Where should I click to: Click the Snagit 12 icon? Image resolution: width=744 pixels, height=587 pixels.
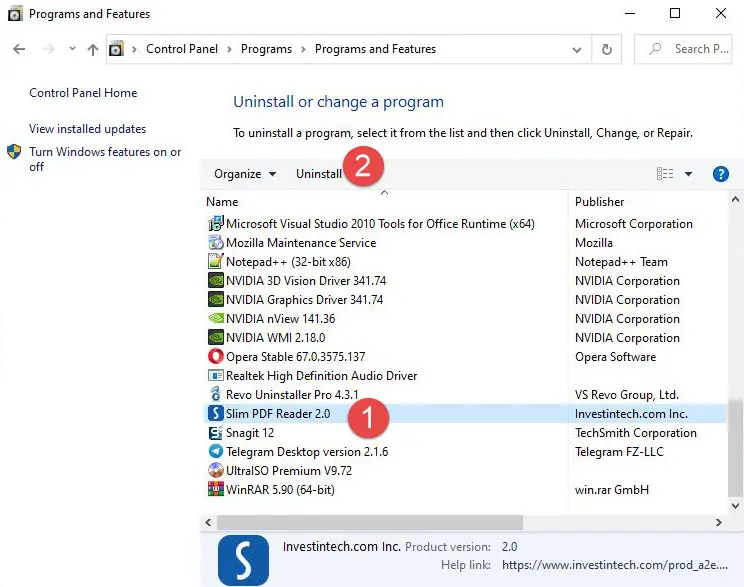[x=216, y=433]
